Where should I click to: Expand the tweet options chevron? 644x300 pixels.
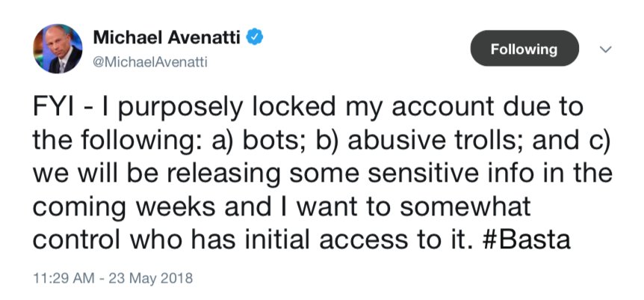pos(605,49)
